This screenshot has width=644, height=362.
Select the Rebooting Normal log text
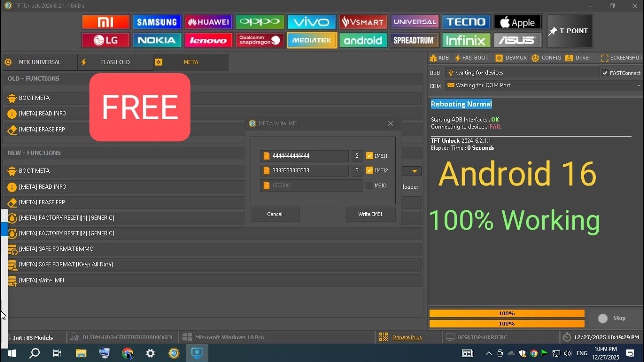click(x=461, y=104)
